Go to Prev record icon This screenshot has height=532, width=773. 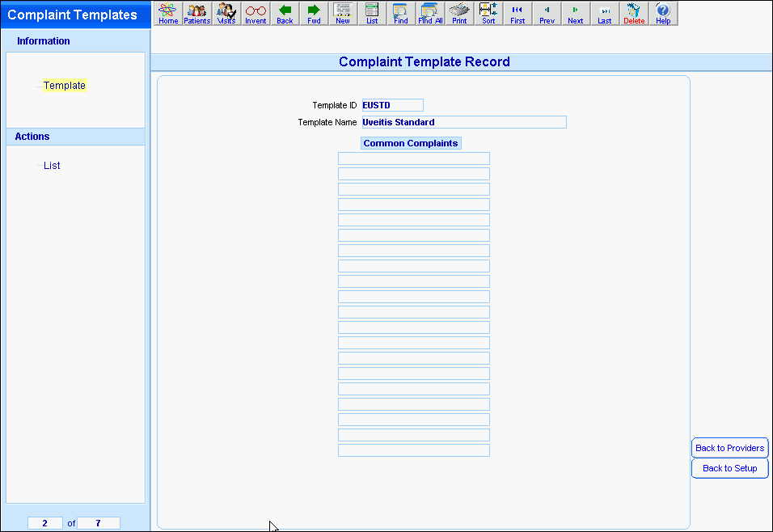(x=547, y=13)
